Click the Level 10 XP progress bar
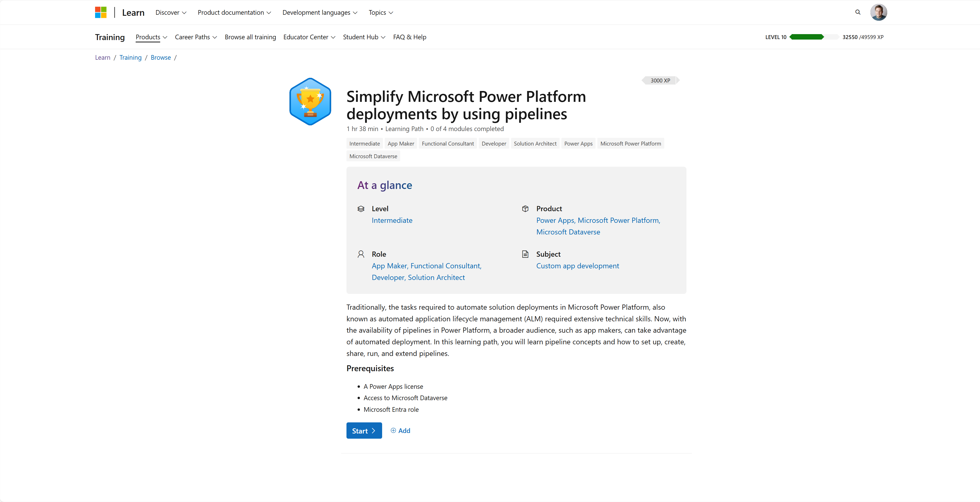 coord(814,37)
